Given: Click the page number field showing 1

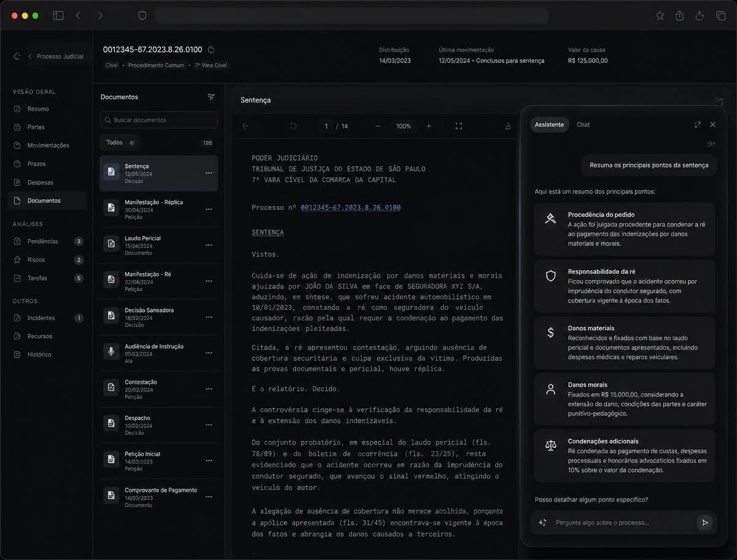Looking at the screenshot, I should 326,126.
